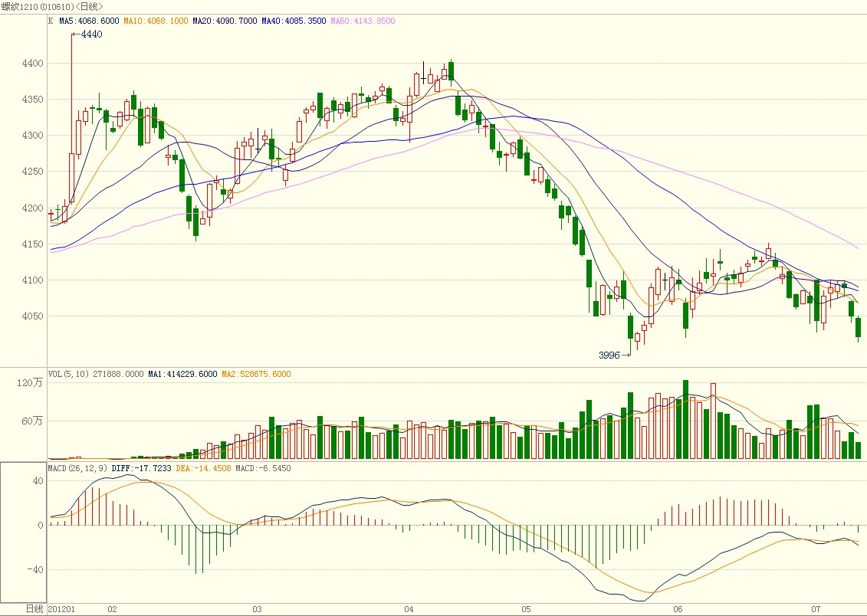The width and height of the screenshot is (867, 616).
Task: Click the chart title 螺纹1210
Action: click(x=20, y=7)
